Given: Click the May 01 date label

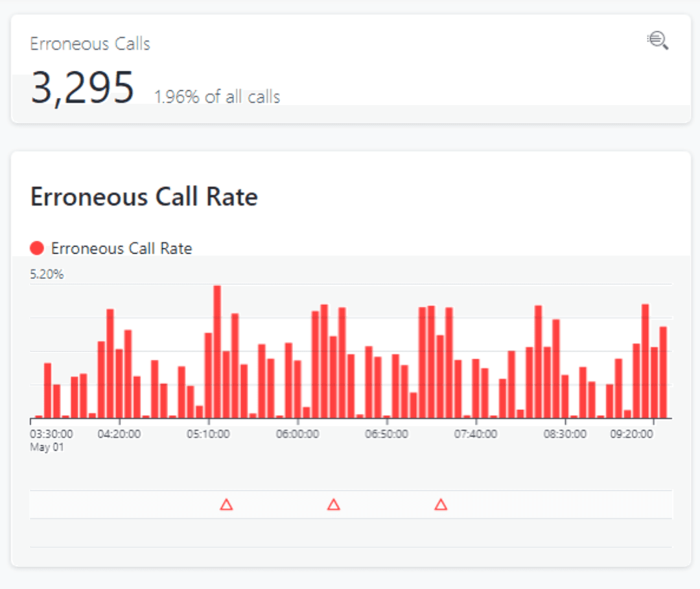Looking at the screenshot, I should pyautogui.click(x=47, y=447).
